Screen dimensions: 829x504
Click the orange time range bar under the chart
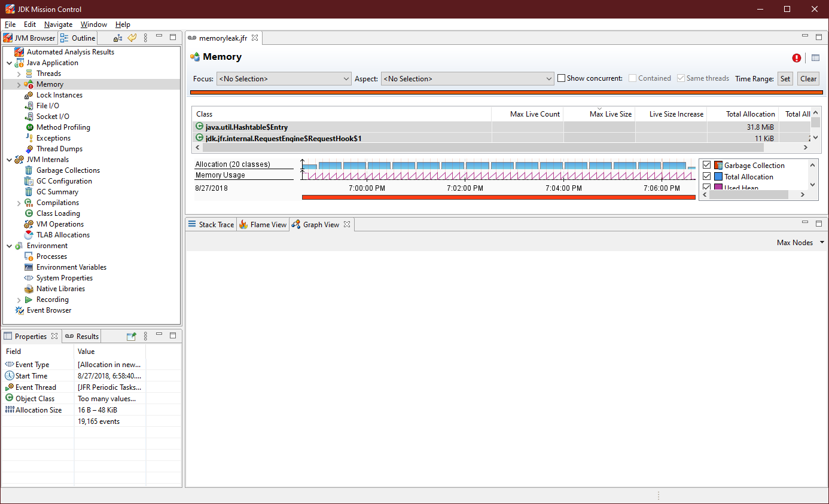(x=498, y=197)
